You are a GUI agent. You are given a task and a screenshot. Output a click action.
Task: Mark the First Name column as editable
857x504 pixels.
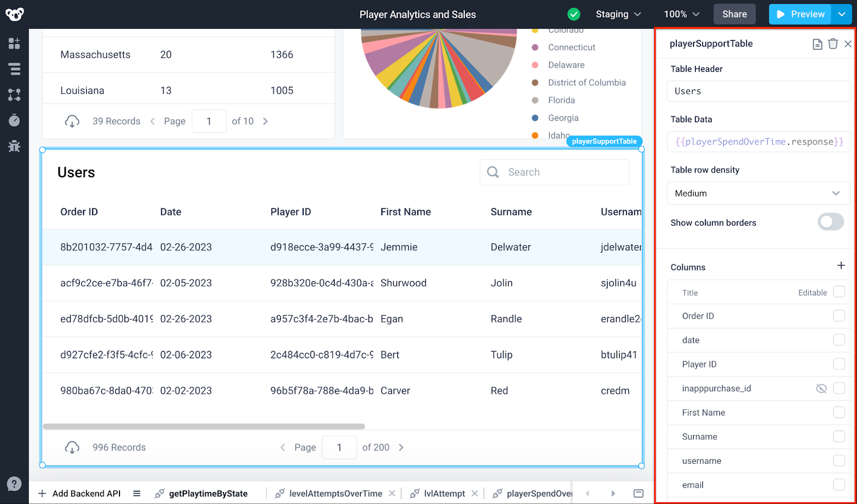click(x=839, y=412)
